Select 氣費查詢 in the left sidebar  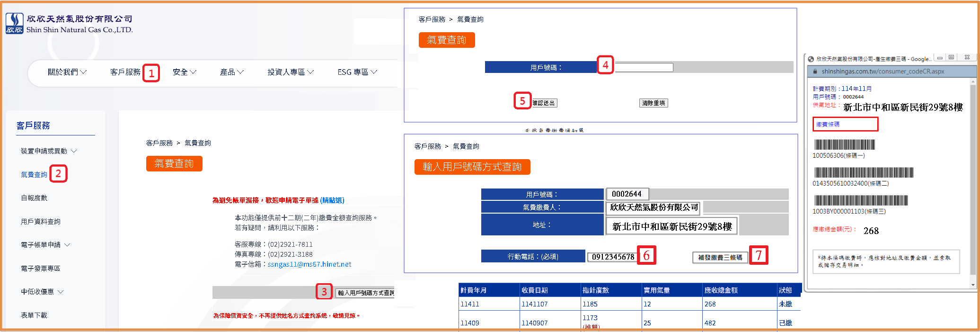[x=34, y=175]
